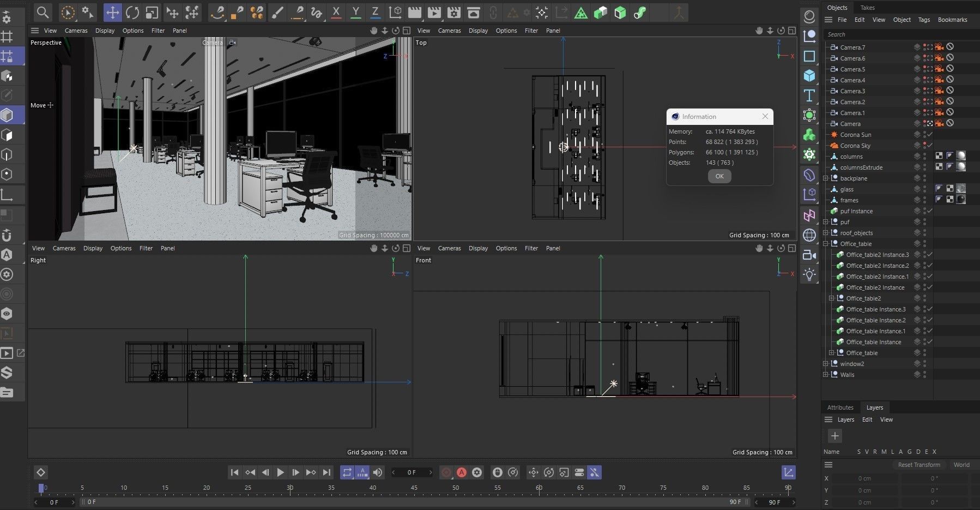The height and width of the screenshot is (510, 980).
Task: Click the timeline playhead at frame 0
Action: [41, 488]
